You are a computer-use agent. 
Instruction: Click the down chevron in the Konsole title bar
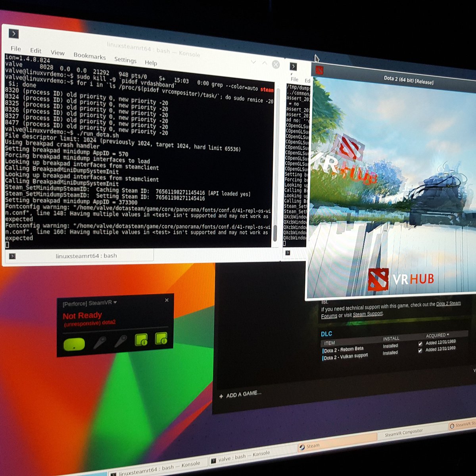tap(253, 62)
